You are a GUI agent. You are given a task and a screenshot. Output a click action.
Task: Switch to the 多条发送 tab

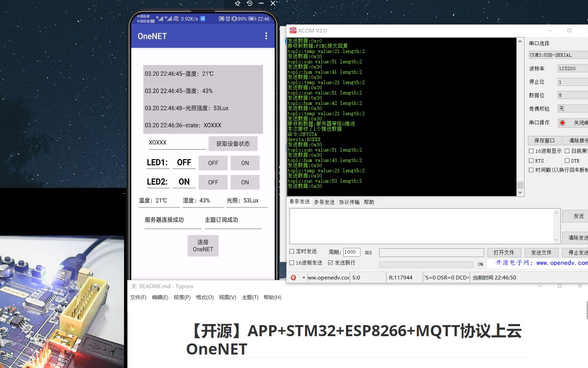[x=324, y=202]
